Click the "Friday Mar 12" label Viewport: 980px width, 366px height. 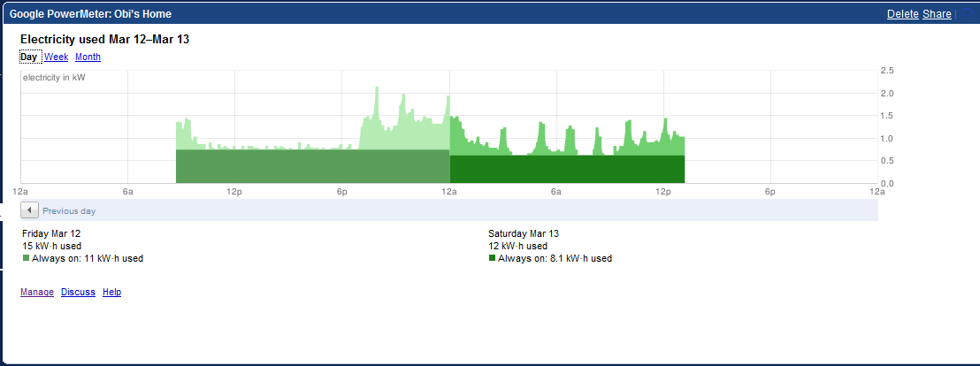click(51, 233)
